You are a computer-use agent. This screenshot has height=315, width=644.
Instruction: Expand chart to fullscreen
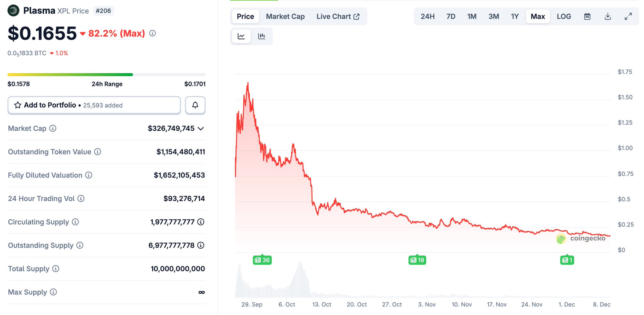pyautogui.click(x=628, y=16)
